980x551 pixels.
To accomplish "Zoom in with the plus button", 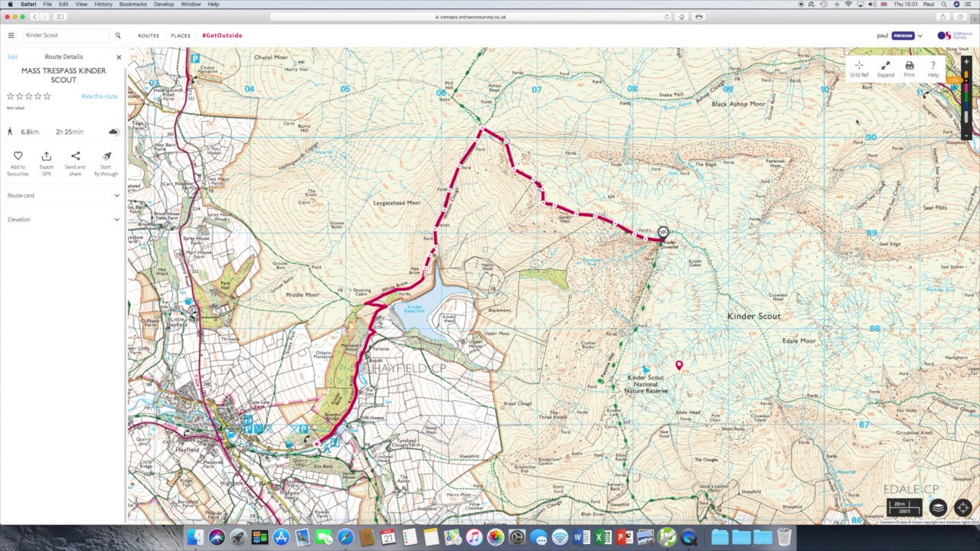I will point(966,61).
